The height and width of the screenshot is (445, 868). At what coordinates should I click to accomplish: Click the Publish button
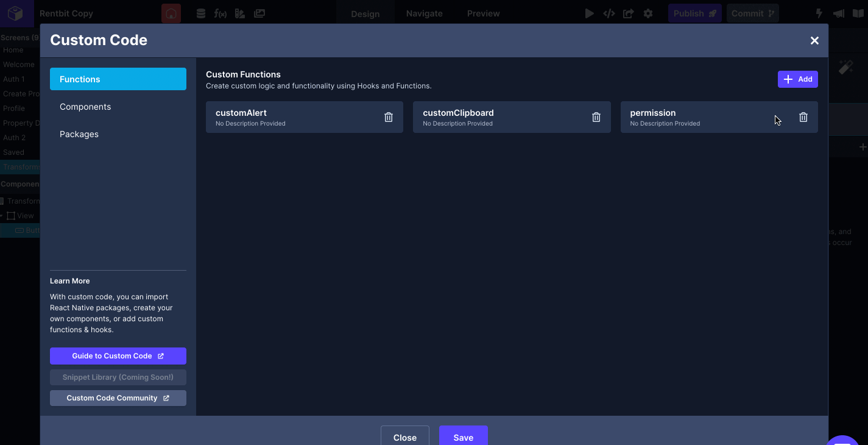point(695,13)
